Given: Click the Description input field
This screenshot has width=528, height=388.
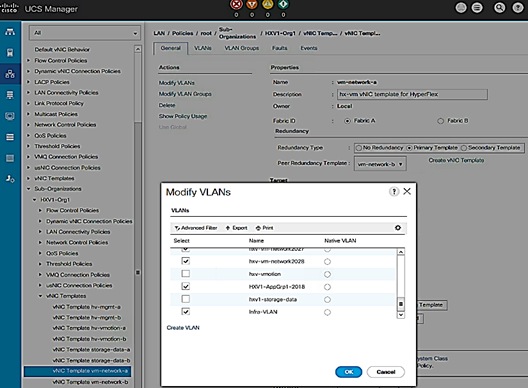Looking at the screenshot, I should tap(412, 94).
